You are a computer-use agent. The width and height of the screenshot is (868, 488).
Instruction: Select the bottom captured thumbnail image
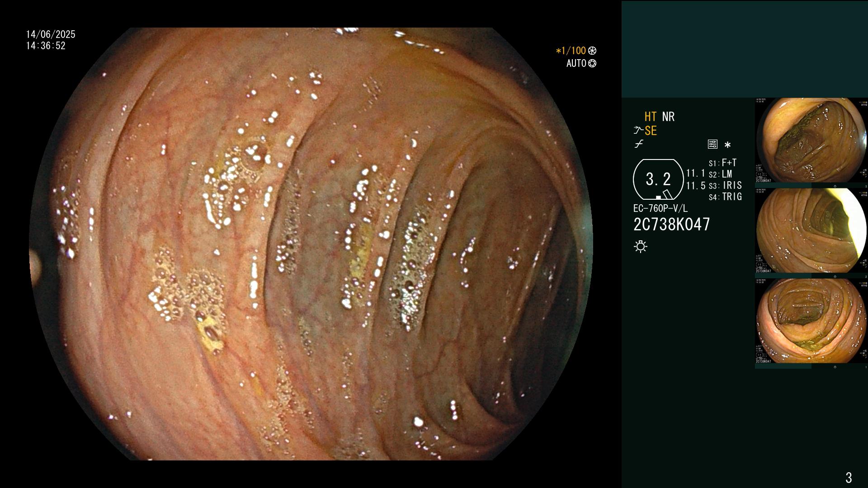(811, 321)
